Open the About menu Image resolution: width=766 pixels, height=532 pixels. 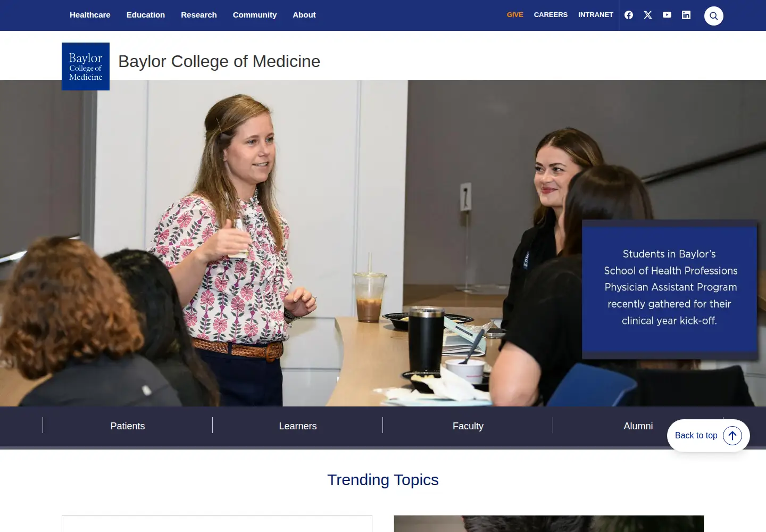304,15
